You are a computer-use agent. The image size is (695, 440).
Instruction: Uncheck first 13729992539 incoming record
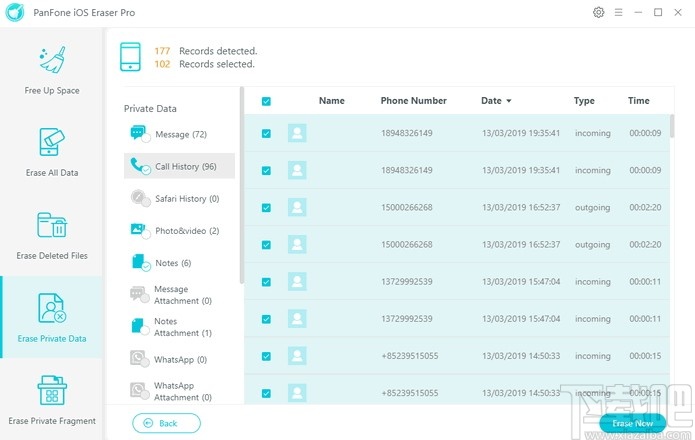pos(266,282)
